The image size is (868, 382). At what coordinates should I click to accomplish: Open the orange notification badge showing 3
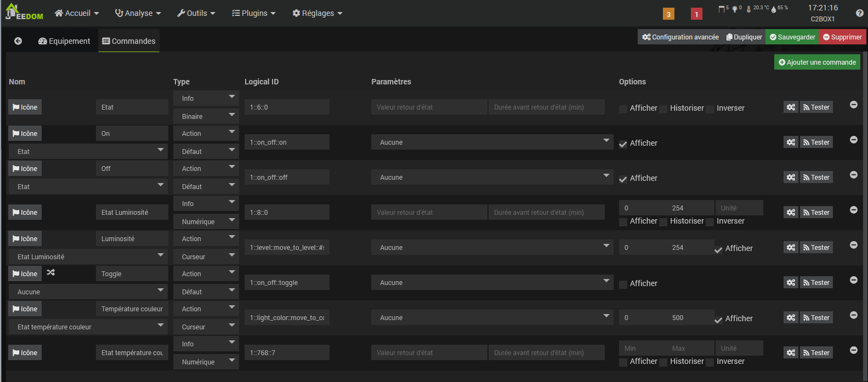click(x=668, y=14)
